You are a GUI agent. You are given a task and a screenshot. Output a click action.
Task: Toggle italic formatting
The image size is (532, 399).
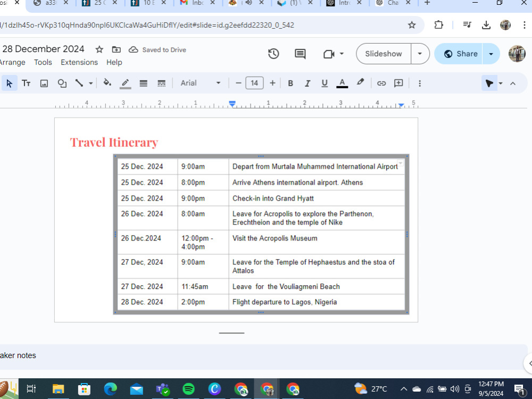(x=307, y=83)
